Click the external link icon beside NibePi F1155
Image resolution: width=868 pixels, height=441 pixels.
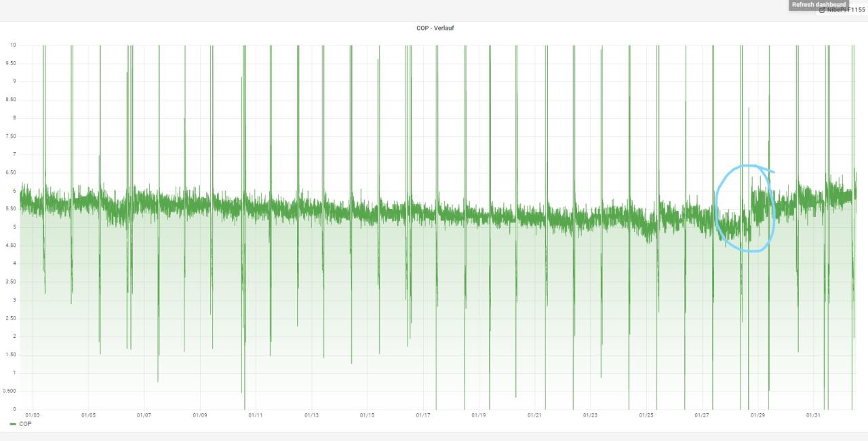point(822,10)
